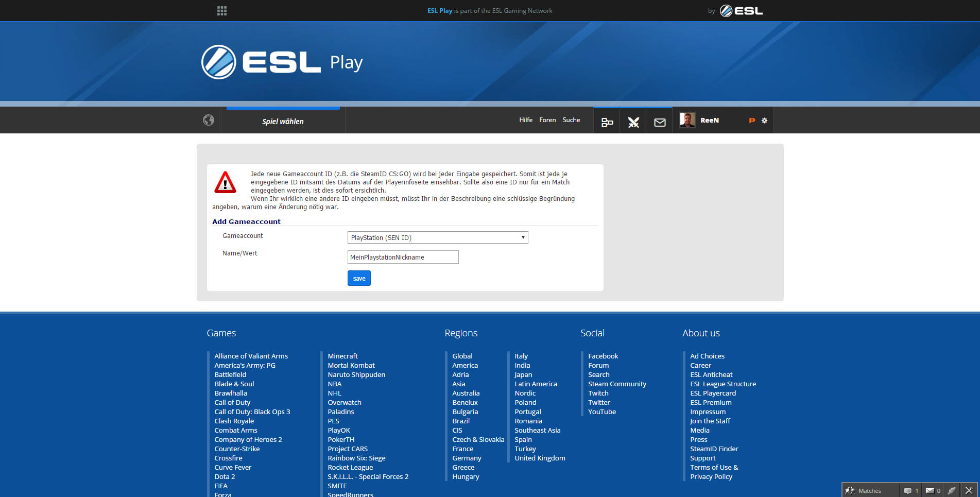The width and height of the screenshot is (980, 497).
Task: Open the Minecraft game link
Action: pos(342,356)
